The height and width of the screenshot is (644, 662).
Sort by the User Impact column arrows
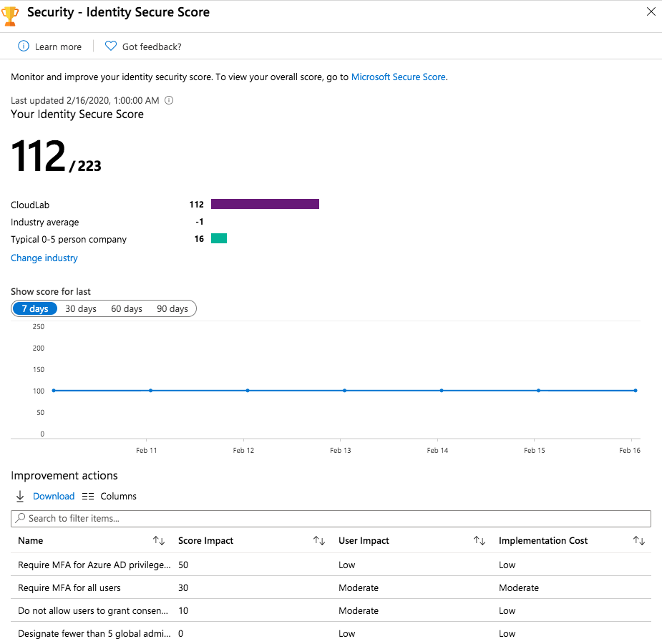click(480, 541)
